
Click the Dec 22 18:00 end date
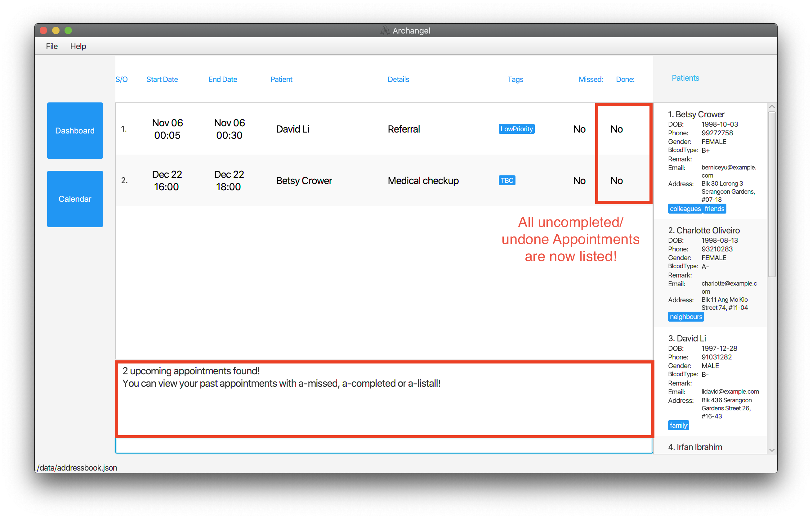(x=229, y=181)
